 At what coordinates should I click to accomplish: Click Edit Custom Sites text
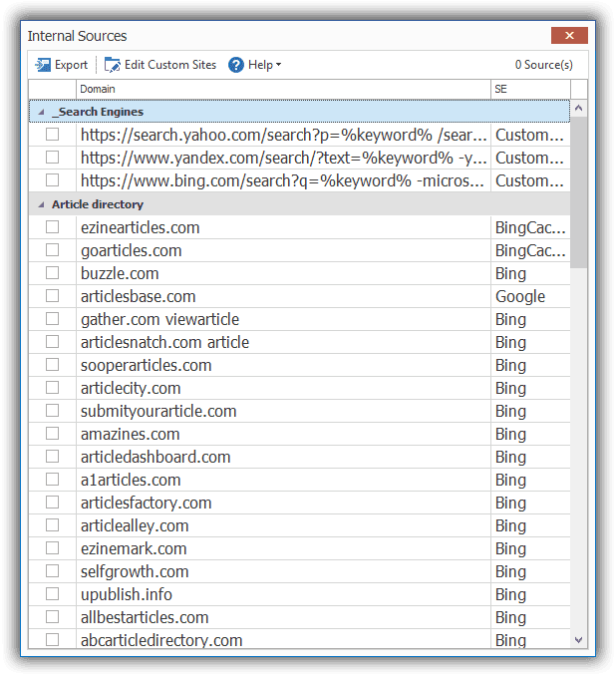(x=170, y=65)
